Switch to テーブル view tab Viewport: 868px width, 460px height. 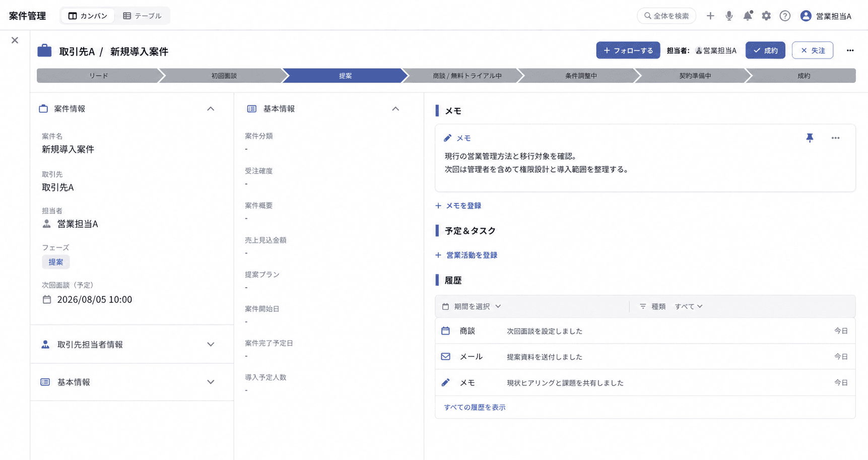click(x=142, y=16)
